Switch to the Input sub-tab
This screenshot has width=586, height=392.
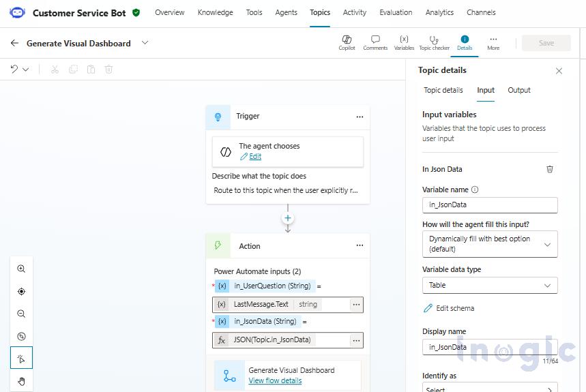pos(486,91)
